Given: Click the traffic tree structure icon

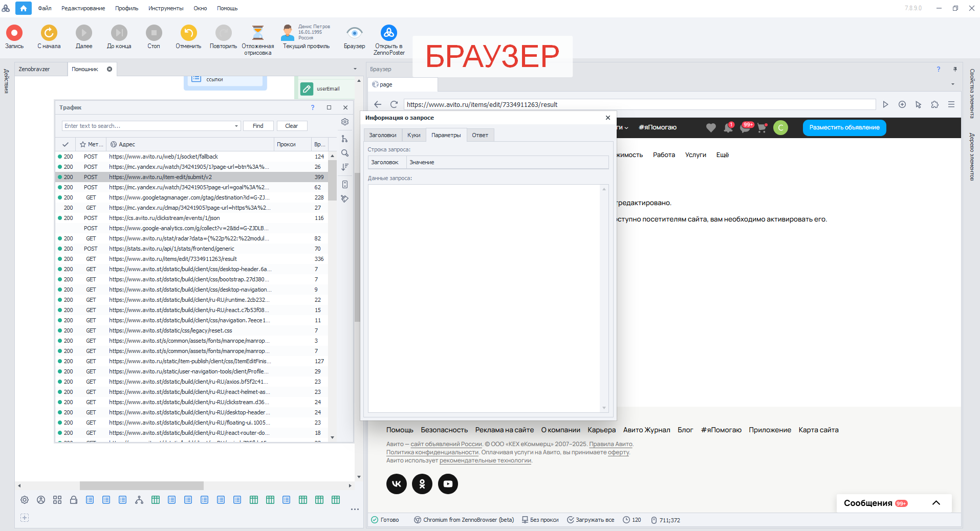Looking at the screenshot, I should 345,139.
